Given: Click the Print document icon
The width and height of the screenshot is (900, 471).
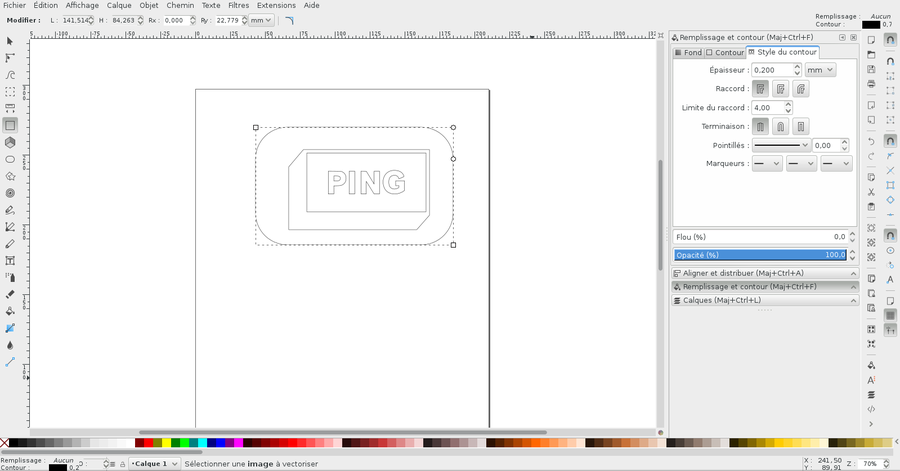Looking at the screenshot, I should [x=871, y=84].
